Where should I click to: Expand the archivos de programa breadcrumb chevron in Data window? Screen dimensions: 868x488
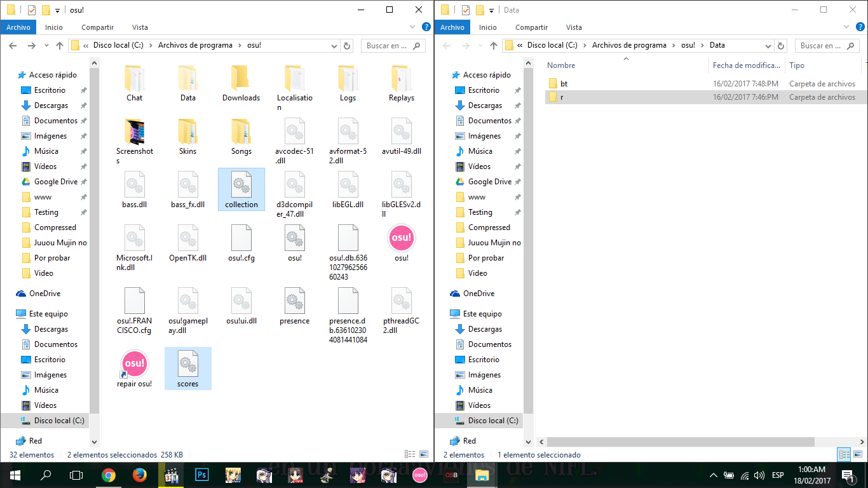674,46
